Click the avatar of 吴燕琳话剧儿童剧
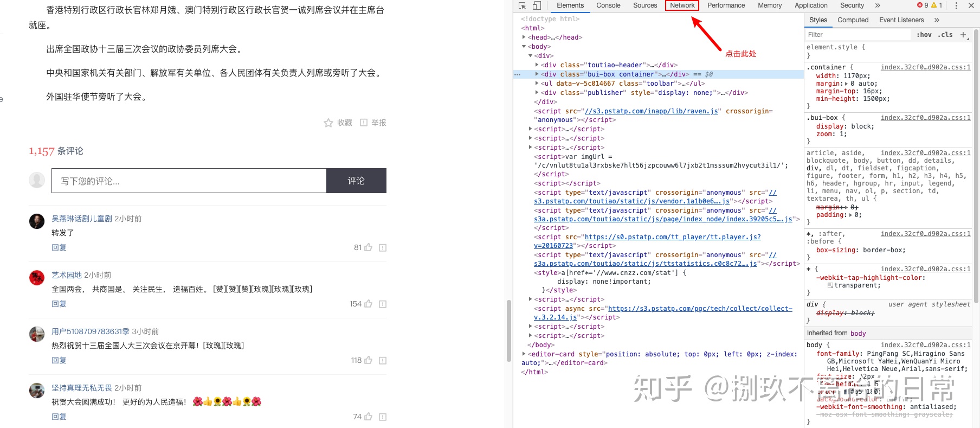Image resolution: width=980 pixels, height=428 pixels. coord(37,221)
